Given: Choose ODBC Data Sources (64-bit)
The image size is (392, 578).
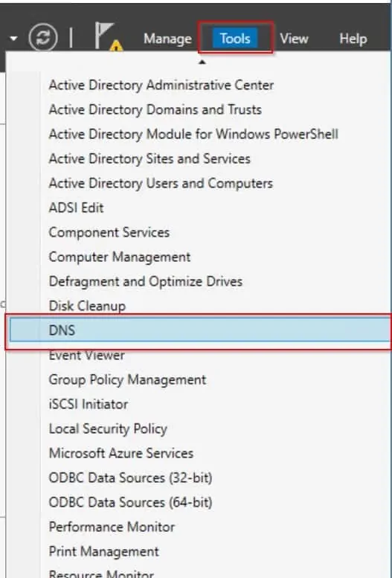Looking at the screenshot, I should (131, 502).
